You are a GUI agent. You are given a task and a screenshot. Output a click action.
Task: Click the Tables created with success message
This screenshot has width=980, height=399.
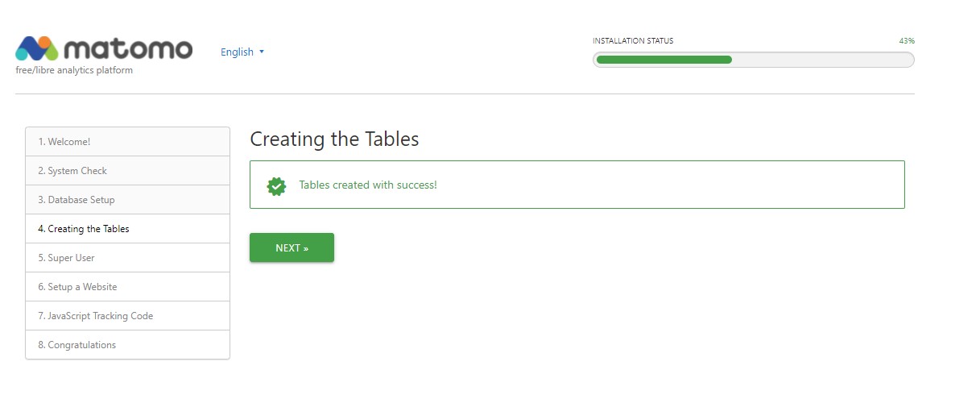coord(368,185)
